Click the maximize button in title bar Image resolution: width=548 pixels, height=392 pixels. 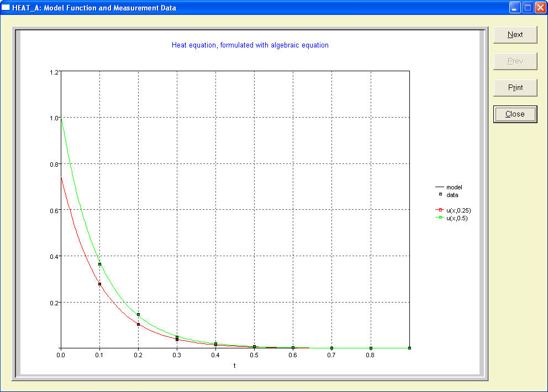point(528,8)
